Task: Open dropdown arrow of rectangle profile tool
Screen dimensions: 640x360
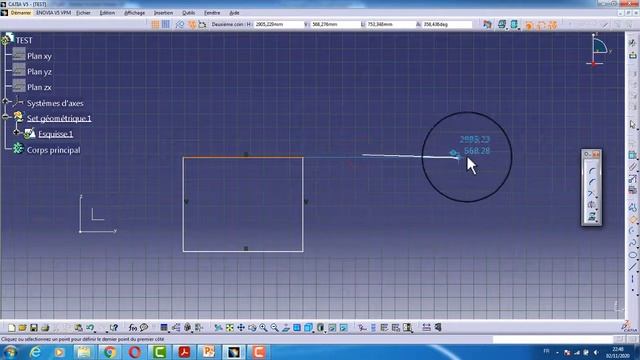Action: pos(637,224)
